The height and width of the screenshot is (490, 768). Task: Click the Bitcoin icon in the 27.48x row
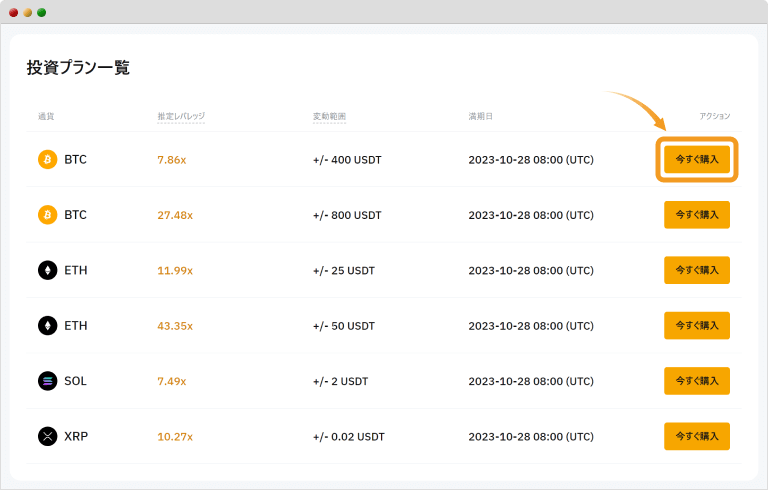pyautogui.click(x=48, y=215)
